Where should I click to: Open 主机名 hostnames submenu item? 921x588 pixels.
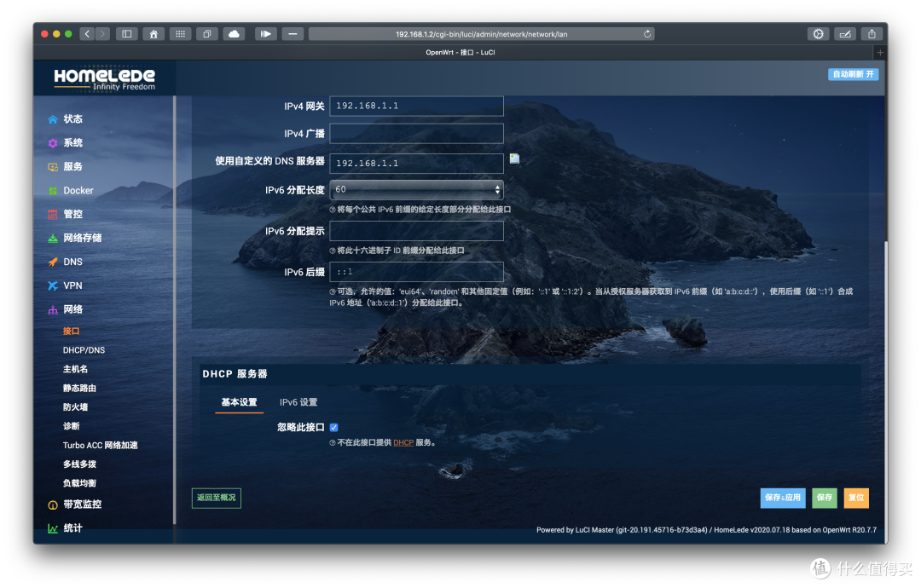tap(75, 369)
